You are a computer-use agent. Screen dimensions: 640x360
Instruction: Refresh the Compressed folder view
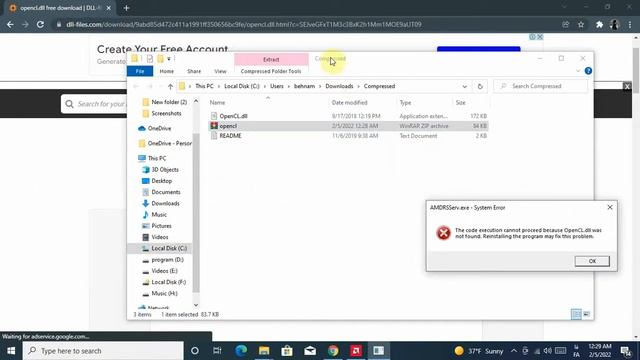480,87
